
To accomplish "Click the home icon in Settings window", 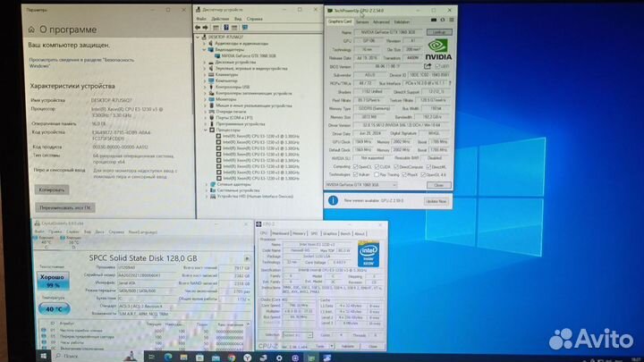I will [x=31, y=29].
